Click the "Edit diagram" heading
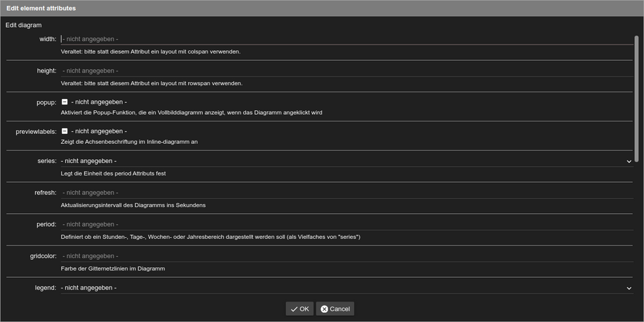 [24, 25]
